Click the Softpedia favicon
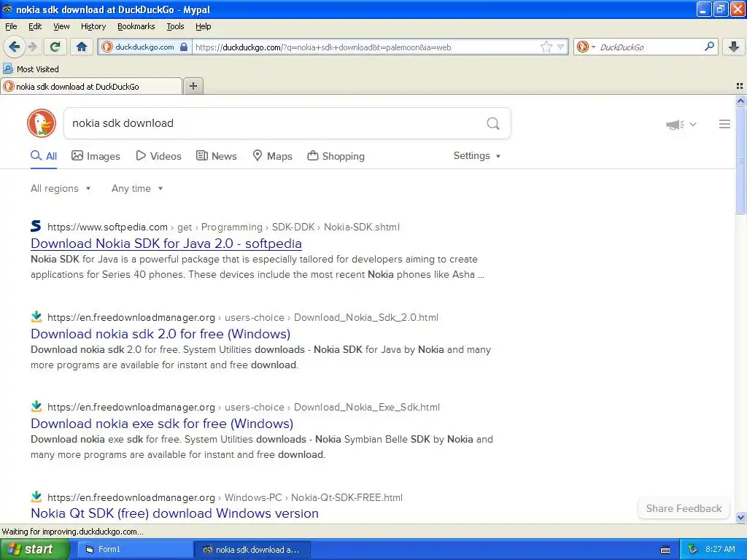Image resolution: width=747 pixels, height=560 pixels. pyautogui.click(x=36, y=226)
